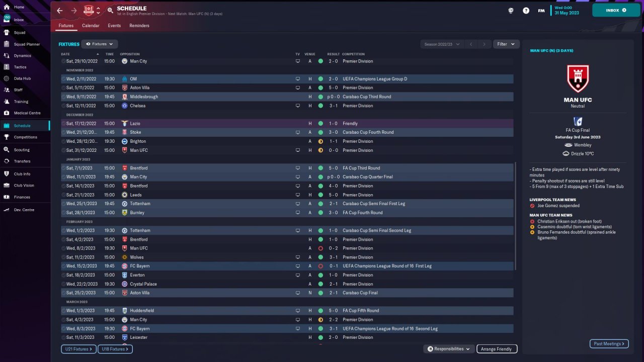Open the Medical Centre sidebar icon

(7, 113)
